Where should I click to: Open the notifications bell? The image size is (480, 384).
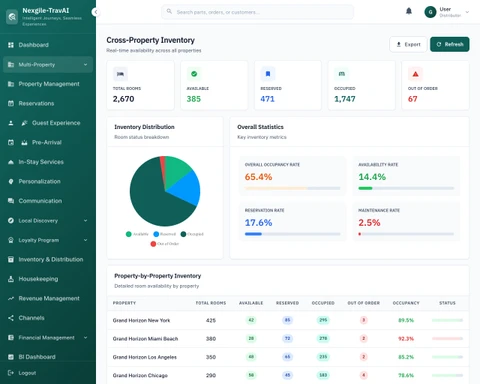coord(409,11)
